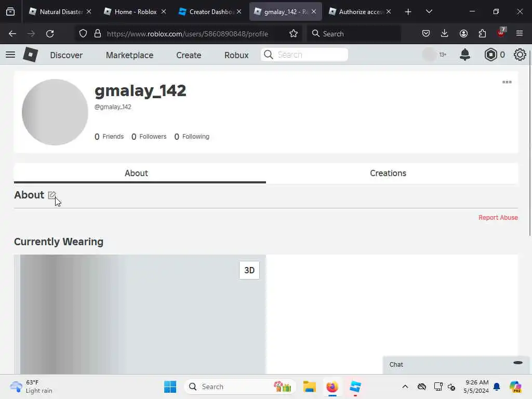Viewport: 532px width, 399px height.
Task: Select the About tab on profile
Action: [136, 173]
